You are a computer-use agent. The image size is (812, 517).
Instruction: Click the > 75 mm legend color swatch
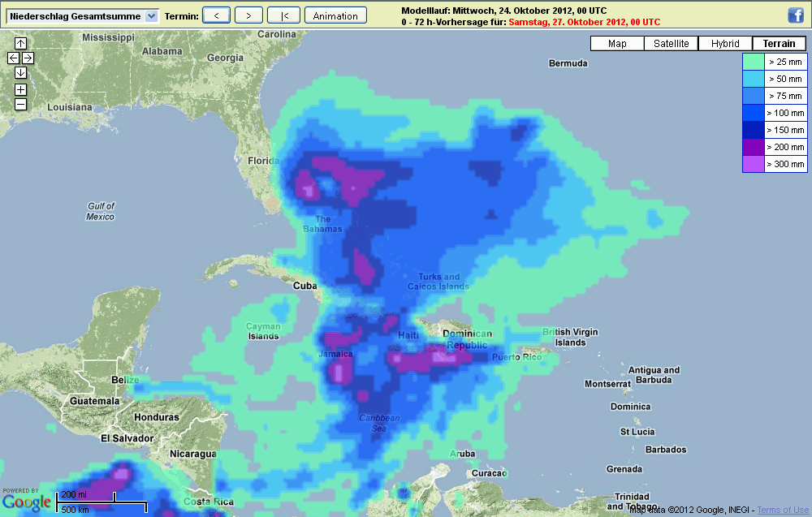pyautogui.click(x=754, y=96)
